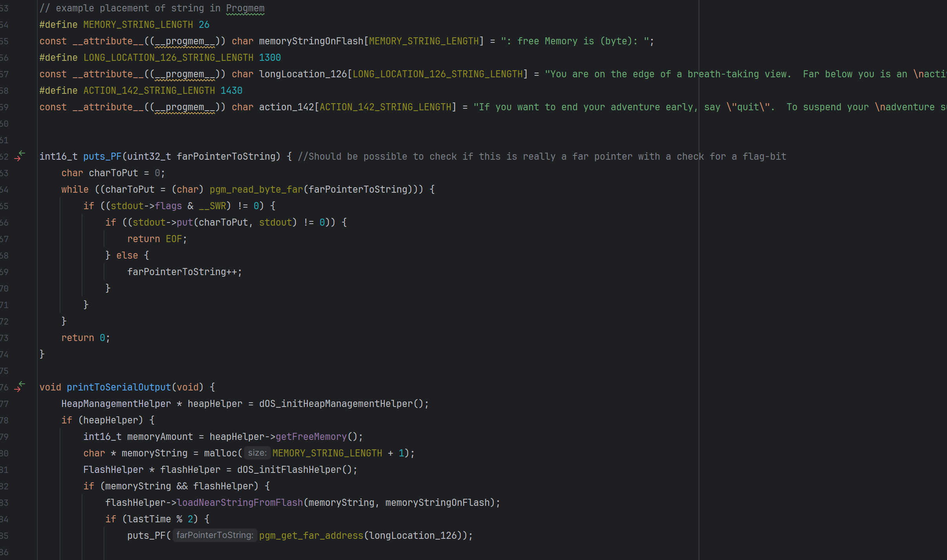The image size is (947, 560).
Task: Click the number 1300 in the define
Action: click(270, 57)
